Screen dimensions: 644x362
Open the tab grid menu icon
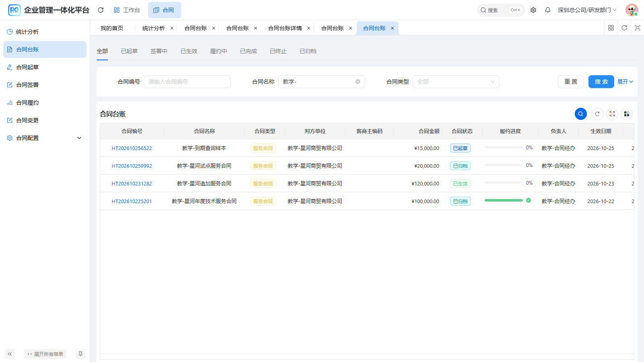point(611,28)
